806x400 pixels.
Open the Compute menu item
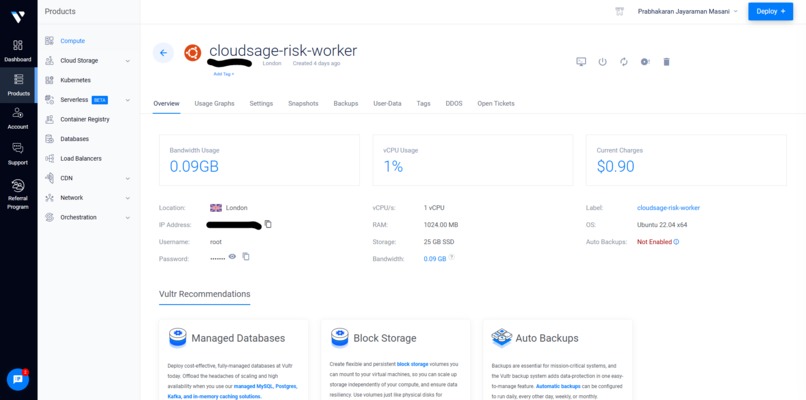point(72,41)
